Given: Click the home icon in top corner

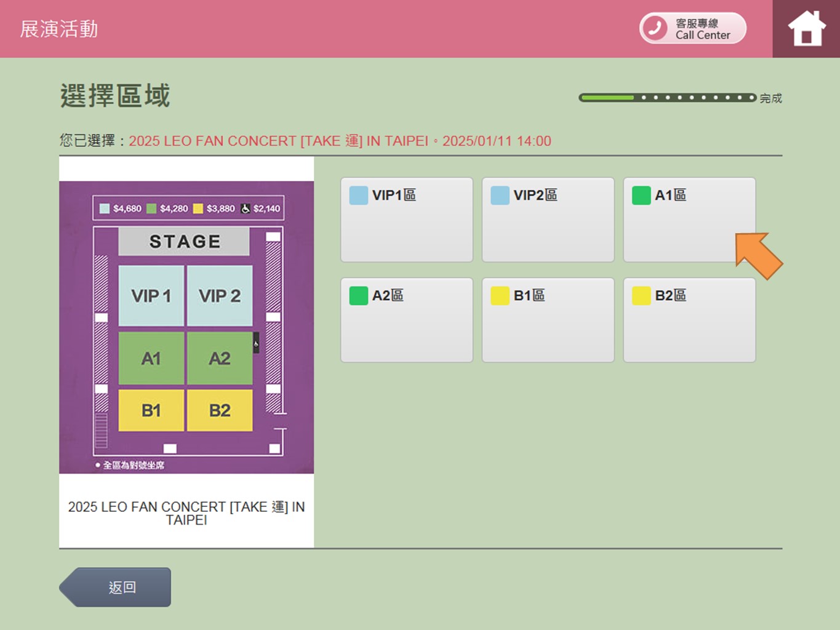Looking at the screenshot, I should click(x=806, y=29).
